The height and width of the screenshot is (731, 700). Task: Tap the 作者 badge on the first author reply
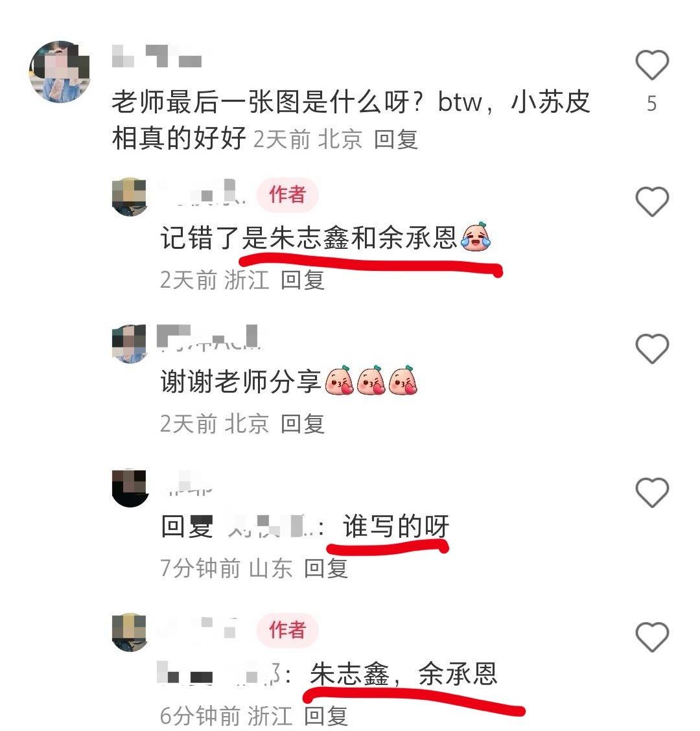(287, 194)
